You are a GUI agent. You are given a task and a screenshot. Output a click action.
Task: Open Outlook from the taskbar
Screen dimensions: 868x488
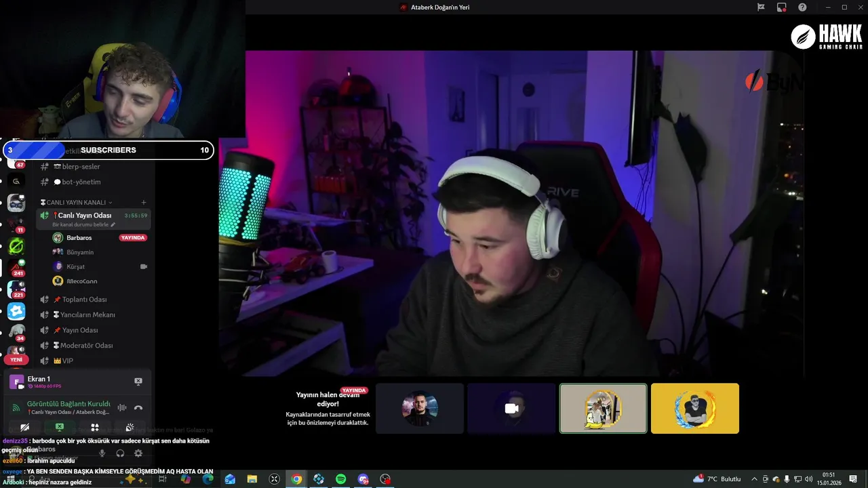point(230,479)
